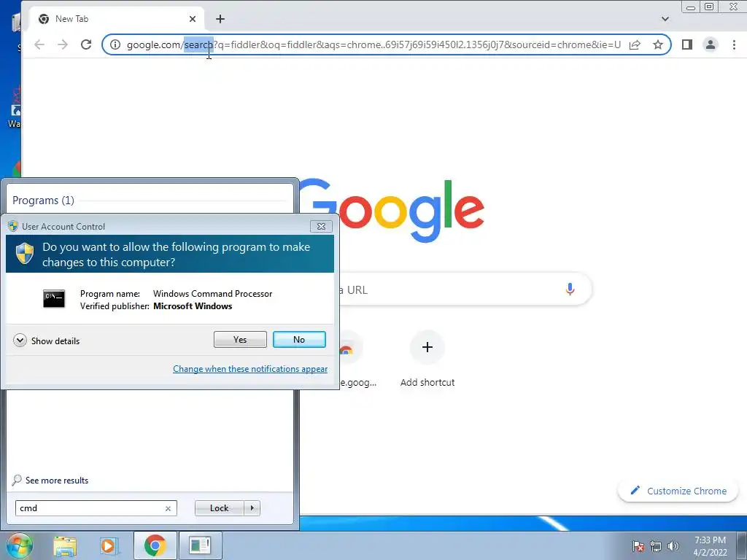
Task: Click Windows Command Processor program icon
Action: (54, 299)
